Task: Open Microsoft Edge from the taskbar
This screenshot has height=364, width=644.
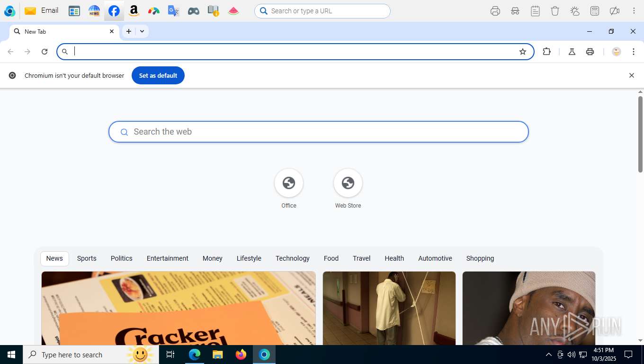Action: click(x=195, y=355)
